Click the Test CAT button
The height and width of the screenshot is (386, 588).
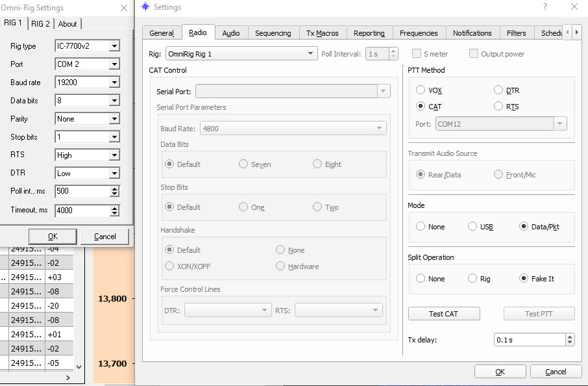pos(444,313)
